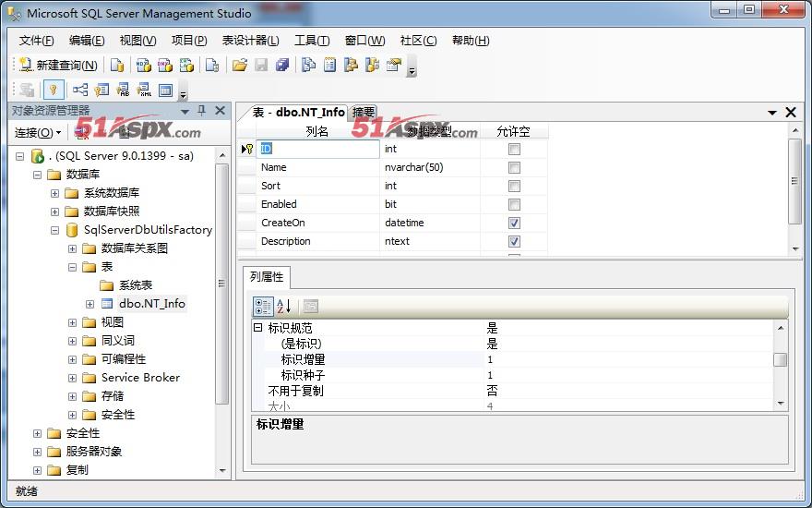The width and height of the screenshot is (812, 508).
Task: Open the 连接(O) dropdown
Action: tap(37, 133)
